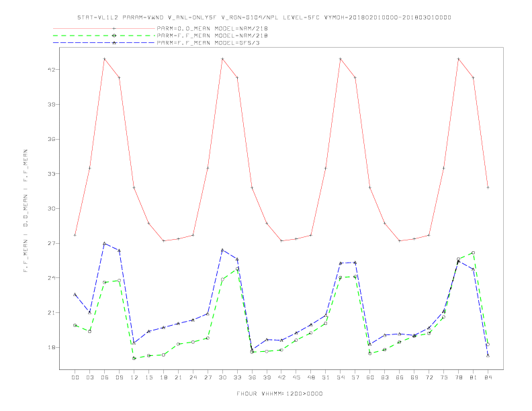
Task: Click x-axis tick label 72
Action: tap(429, 377)
